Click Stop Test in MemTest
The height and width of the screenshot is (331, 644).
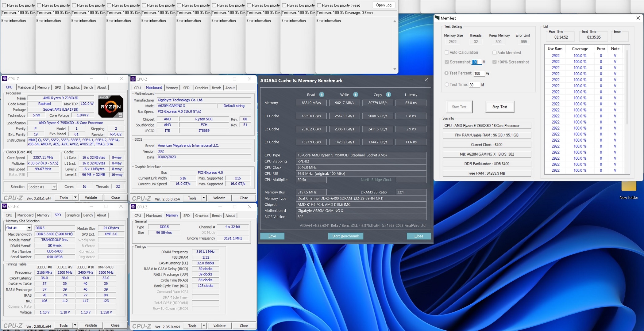tap(499, 107)
